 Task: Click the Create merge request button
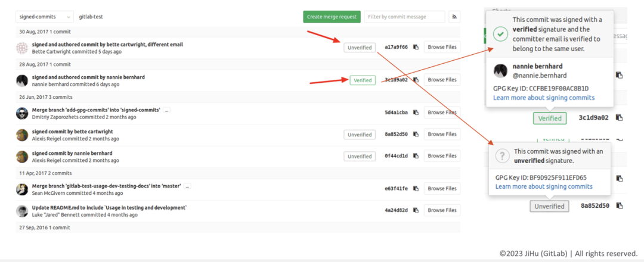pyautogui.click(x=332, y=17)
